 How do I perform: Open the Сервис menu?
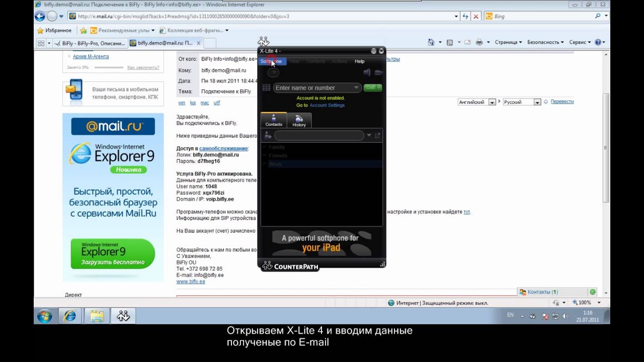[x=580, y=43]
